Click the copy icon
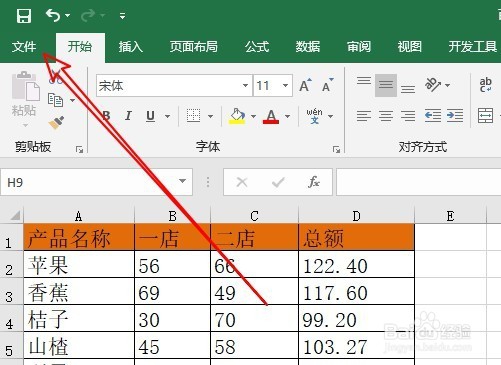501x365 pixels. click(55, 100)
